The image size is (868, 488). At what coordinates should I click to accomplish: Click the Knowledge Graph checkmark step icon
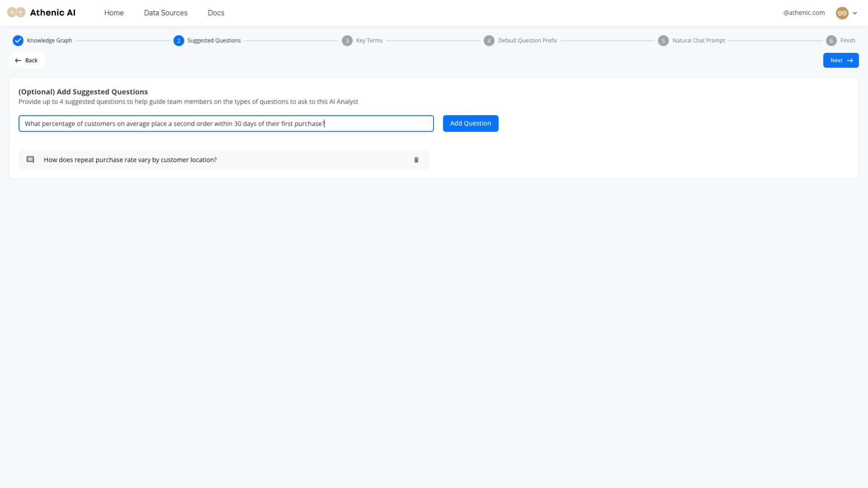tap(18, 41)
